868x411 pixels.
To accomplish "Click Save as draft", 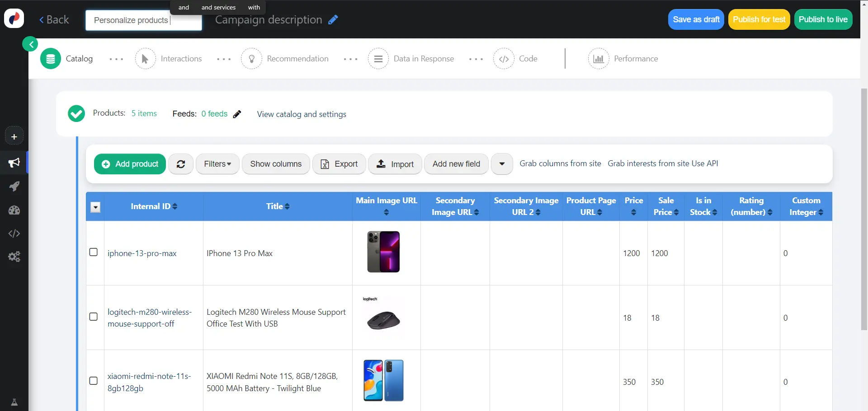I will 696,19.
